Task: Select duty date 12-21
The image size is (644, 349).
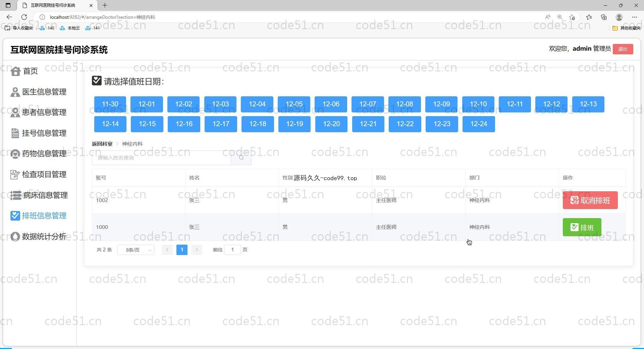Action: click(368, 124)
